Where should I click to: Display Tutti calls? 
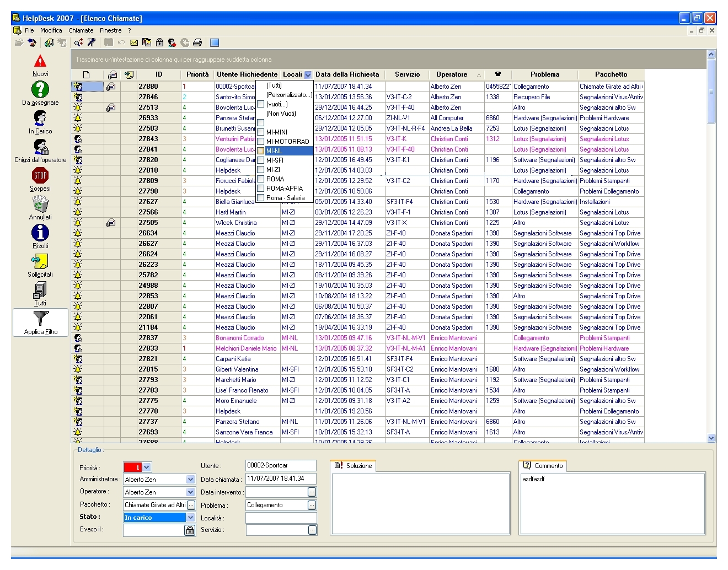point(40,294)
